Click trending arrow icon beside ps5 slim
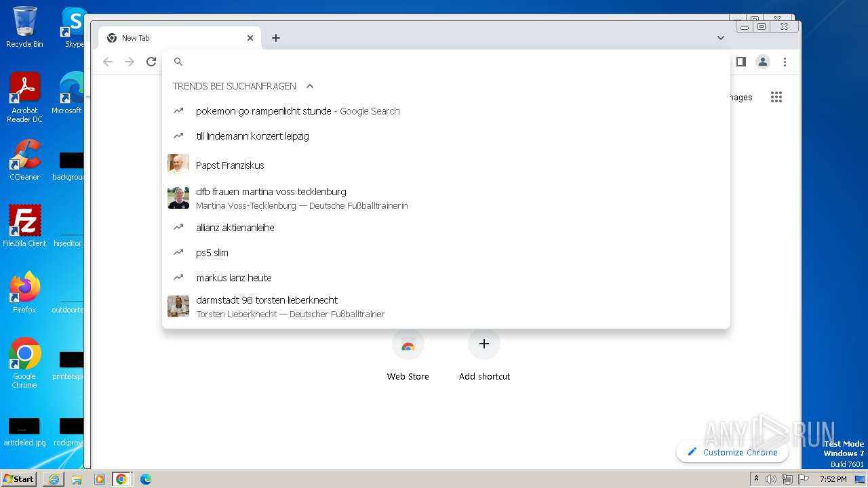The image size is (868, 488). tap(178, 252)
